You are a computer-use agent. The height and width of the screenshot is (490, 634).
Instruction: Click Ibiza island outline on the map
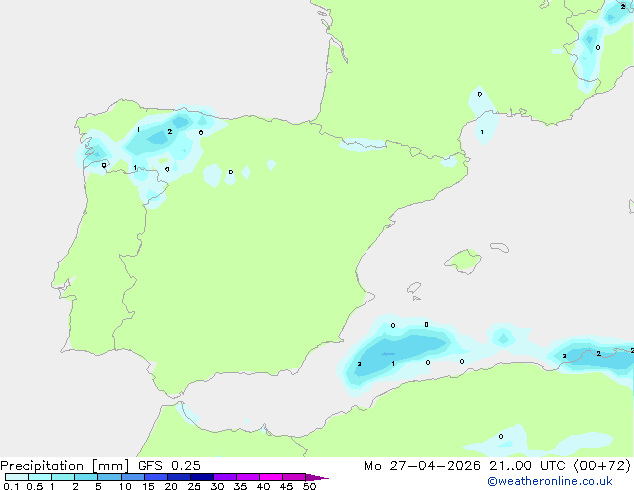(x=414, y=288)
